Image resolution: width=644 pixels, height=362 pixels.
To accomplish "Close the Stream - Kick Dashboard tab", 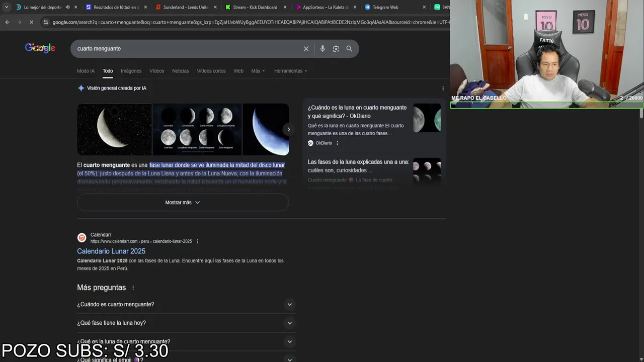I will point(285,7).
